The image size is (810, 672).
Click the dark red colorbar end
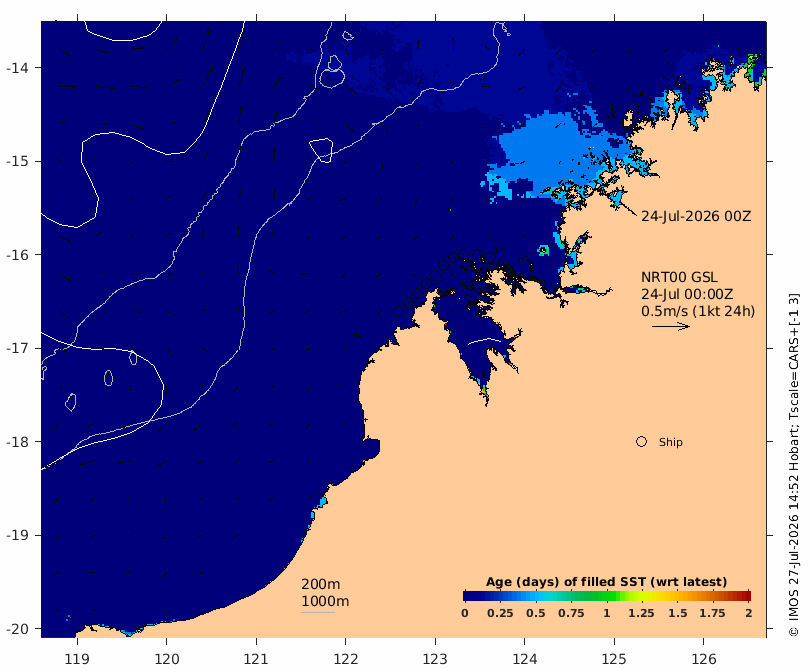(745, 596)
